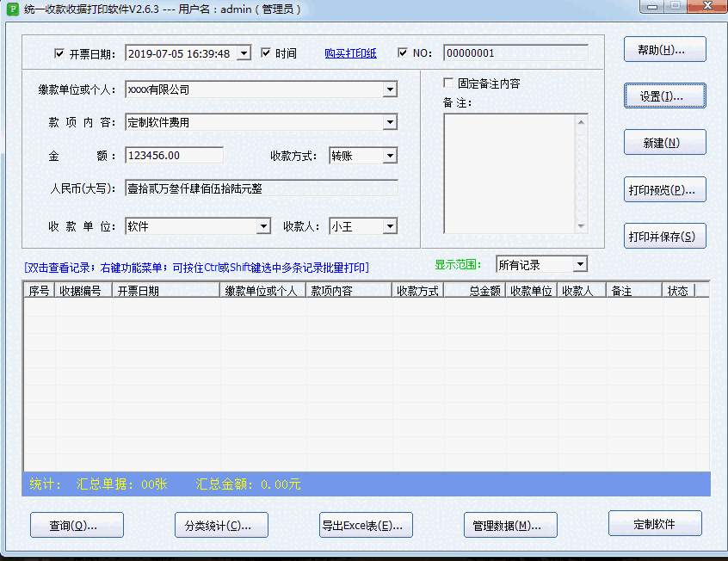Click inside the 金额 amount field
This screenshot has height=561, width=728.
[172, 155]
